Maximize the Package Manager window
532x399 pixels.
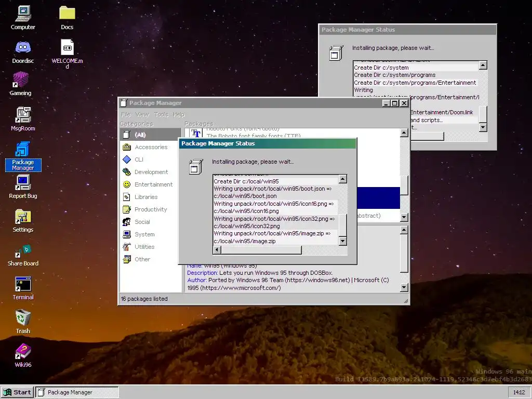395,103
